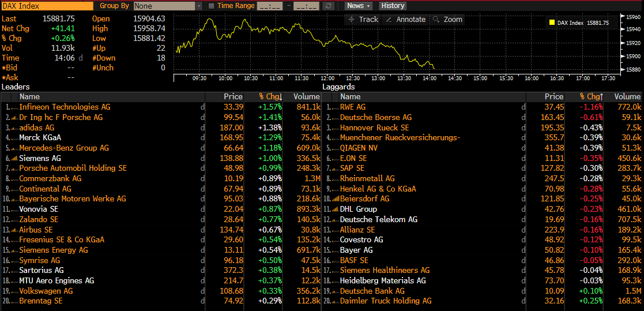Click the yellow DAX Index legend swatch

(x=552, y=23)
